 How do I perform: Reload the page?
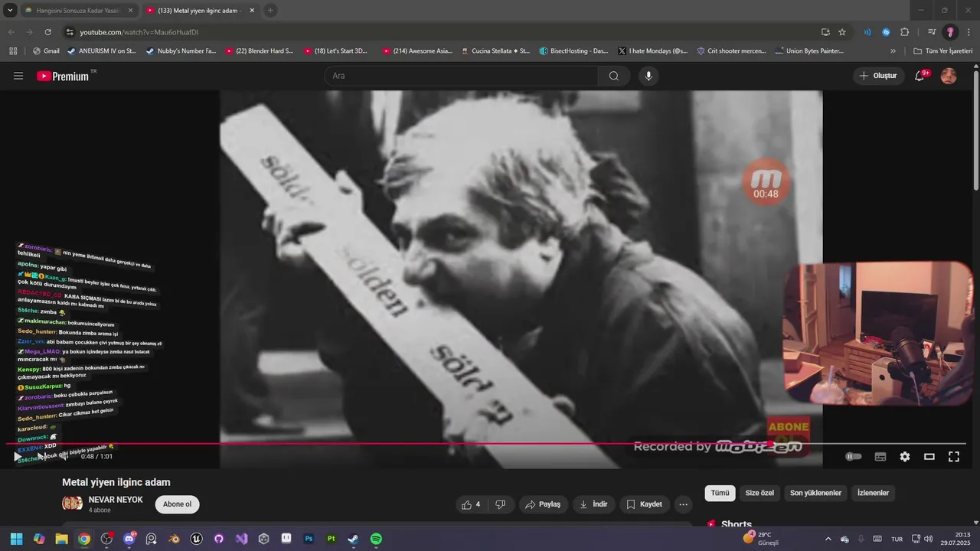pyautogui.click(x=47, y=32)
